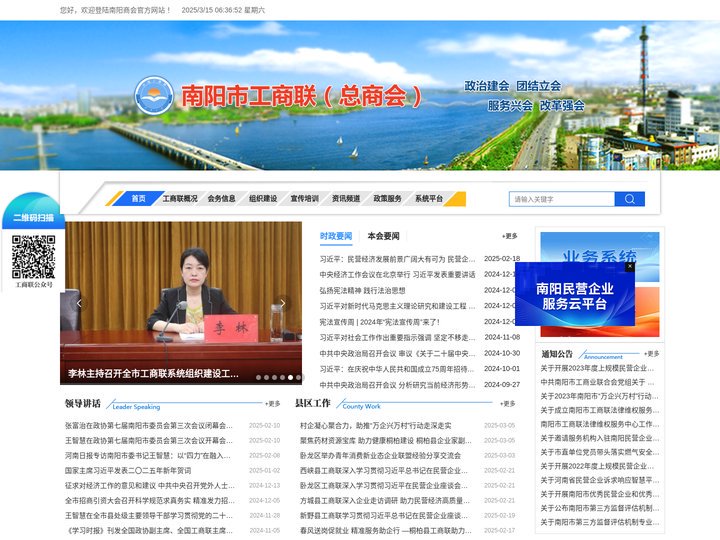Focus the 请输入关键字 search field
The height and width of the screenshot is (540, 720).
click(x=562, y=199)
